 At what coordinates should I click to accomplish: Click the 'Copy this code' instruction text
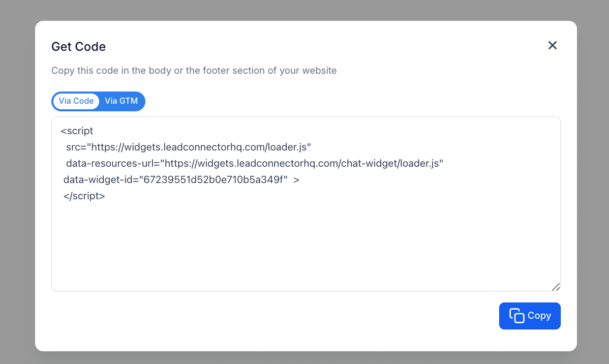pos(194,71)
